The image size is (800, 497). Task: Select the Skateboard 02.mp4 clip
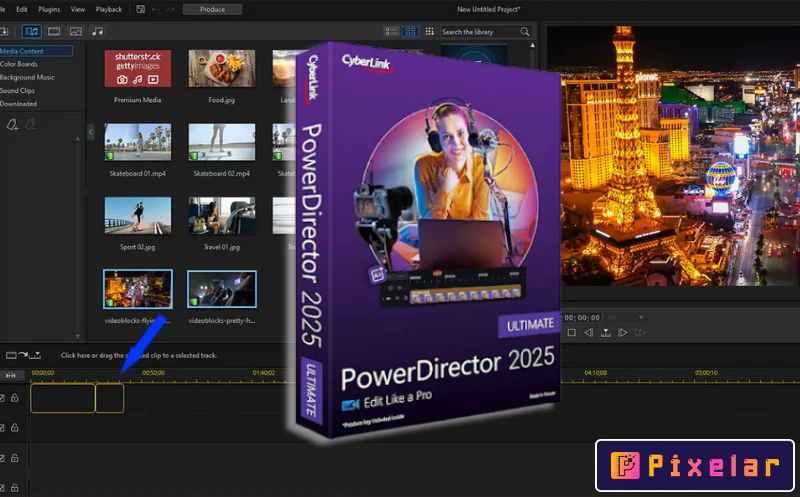pyautogui.click(x=222, y=142)
